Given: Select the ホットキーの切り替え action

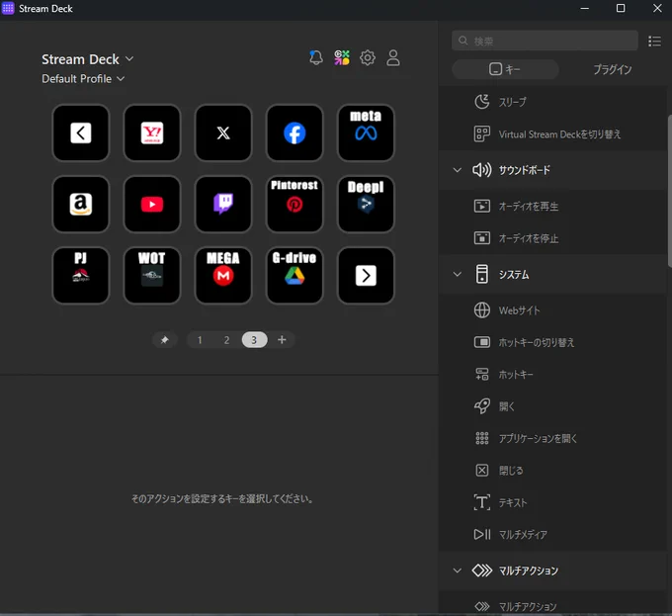Looking at the screenshot, I should coord(552,342).
